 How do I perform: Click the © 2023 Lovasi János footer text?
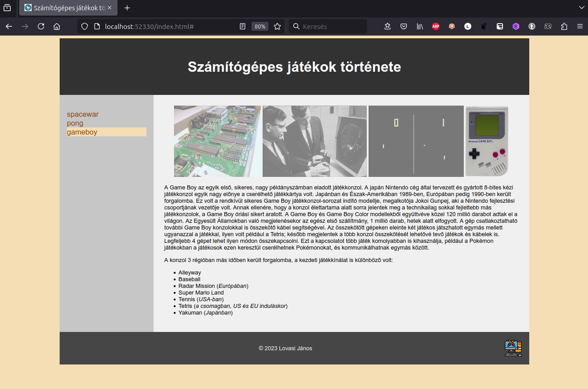pos(285,348)
